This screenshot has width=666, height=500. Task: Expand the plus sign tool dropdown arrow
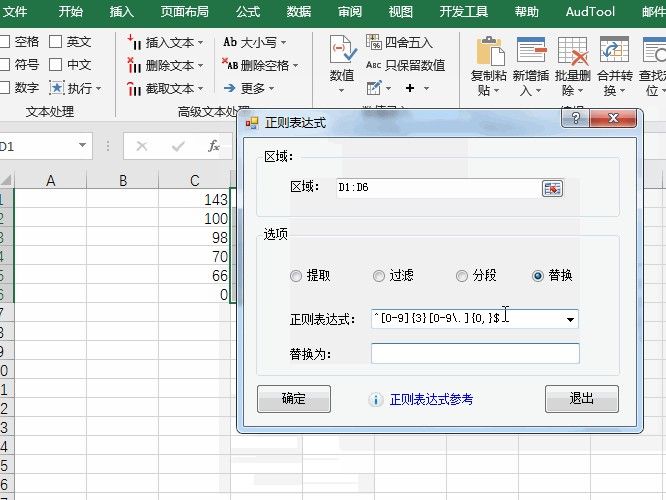[x=426, y=88]
